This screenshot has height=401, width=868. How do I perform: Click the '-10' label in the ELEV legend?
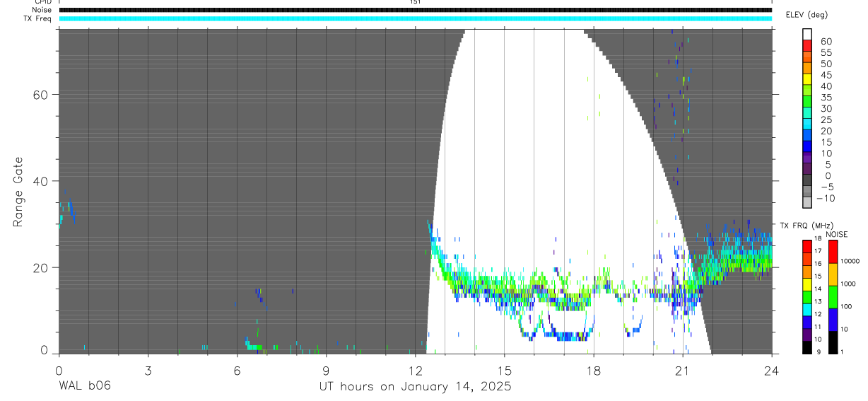coord(826,198)
